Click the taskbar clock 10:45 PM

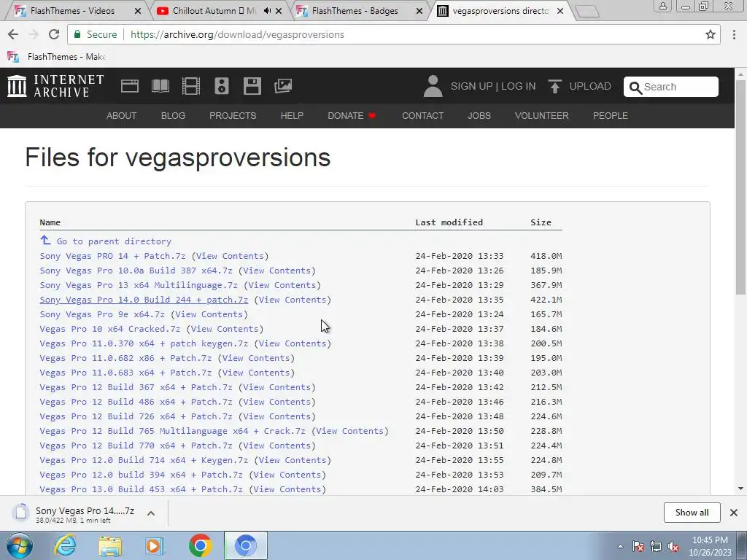(710, 540)
